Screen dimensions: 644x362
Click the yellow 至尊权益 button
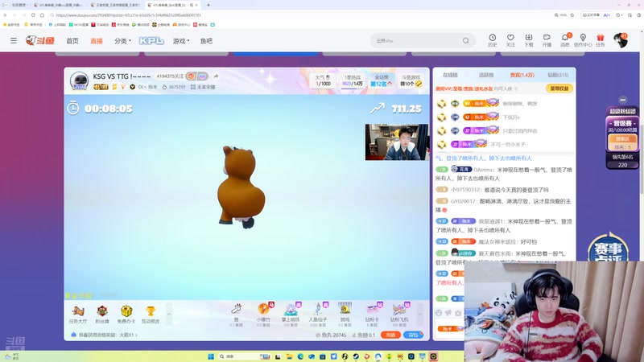click(x=559, y=88)
